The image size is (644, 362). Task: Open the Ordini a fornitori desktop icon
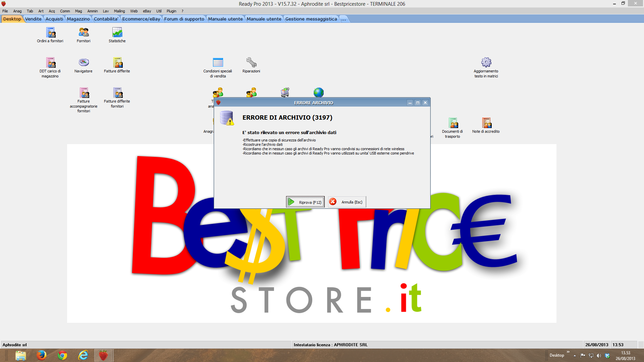coord(50,33)
